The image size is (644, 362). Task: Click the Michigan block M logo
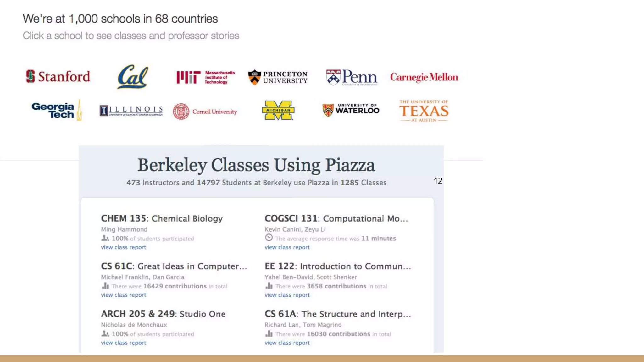pyautogui.click(x=278, y=110)
